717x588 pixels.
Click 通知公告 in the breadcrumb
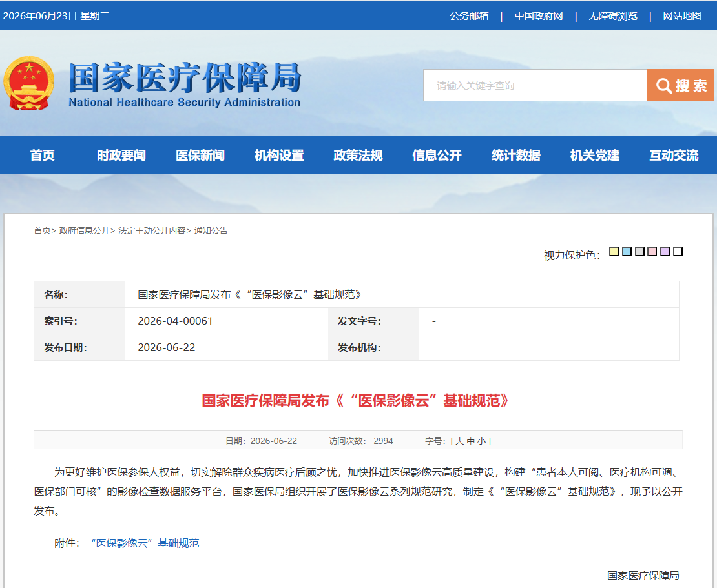(x=211, y=230)
